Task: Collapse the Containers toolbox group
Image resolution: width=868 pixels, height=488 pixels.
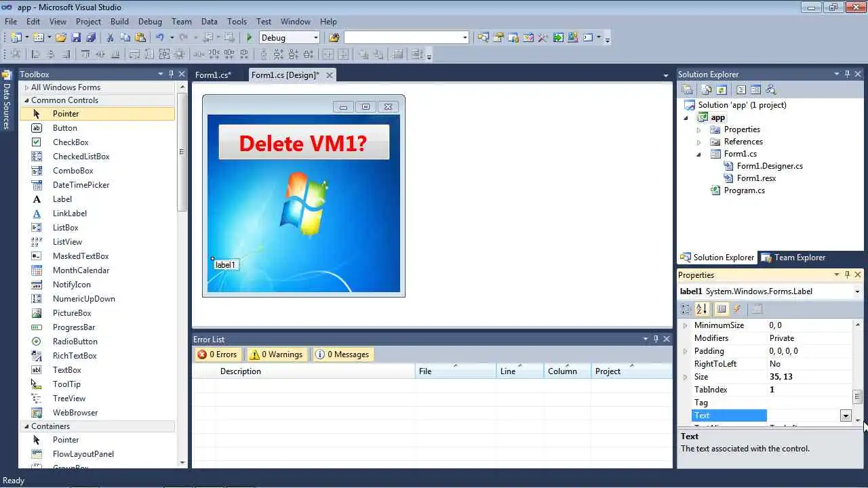Action: click(26, 426)
